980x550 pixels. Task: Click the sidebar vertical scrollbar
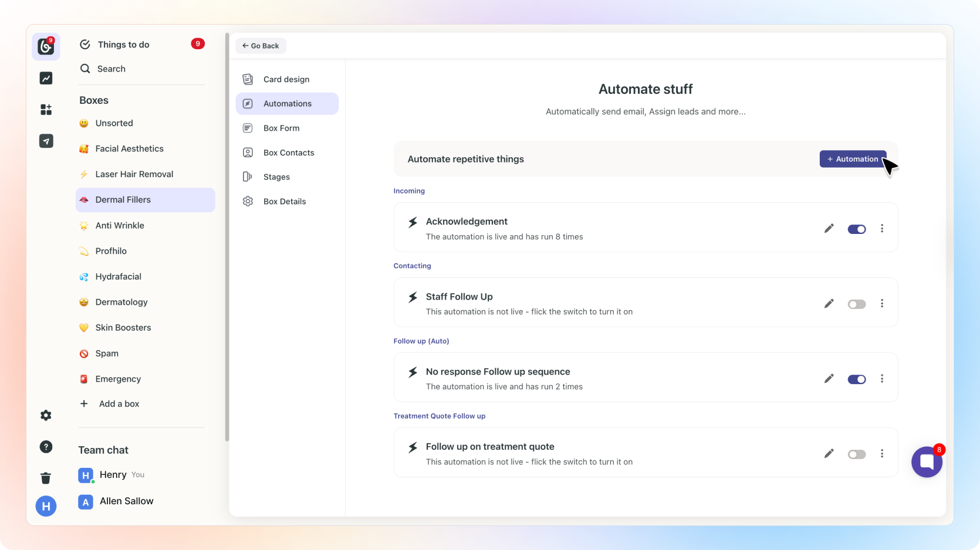pos(227,237)
